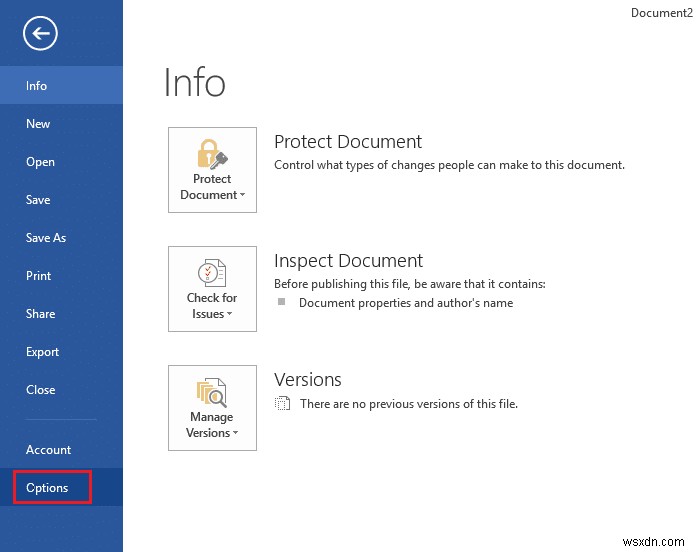Click Save in the sidebar
The image size is (696, 552).
(x=61, y=200)
